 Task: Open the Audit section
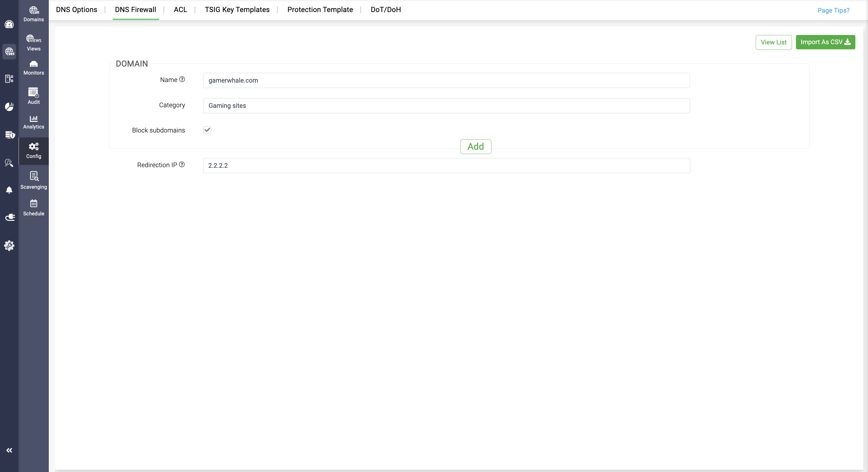click(x=33, y=96)
